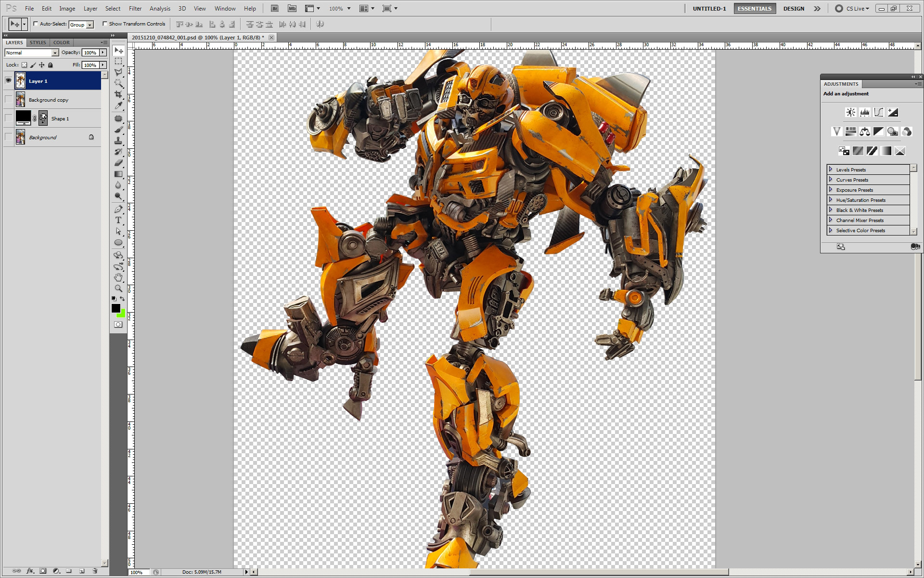The image size is (924, 578).
Task: Select the Gradient tool
Action: click(118, 174)
